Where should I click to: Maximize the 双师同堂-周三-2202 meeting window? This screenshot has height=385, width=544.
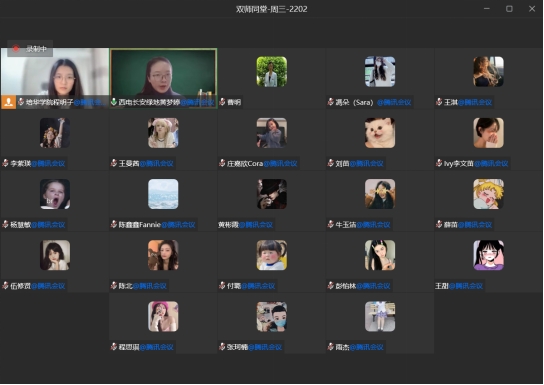coord(509,9)
